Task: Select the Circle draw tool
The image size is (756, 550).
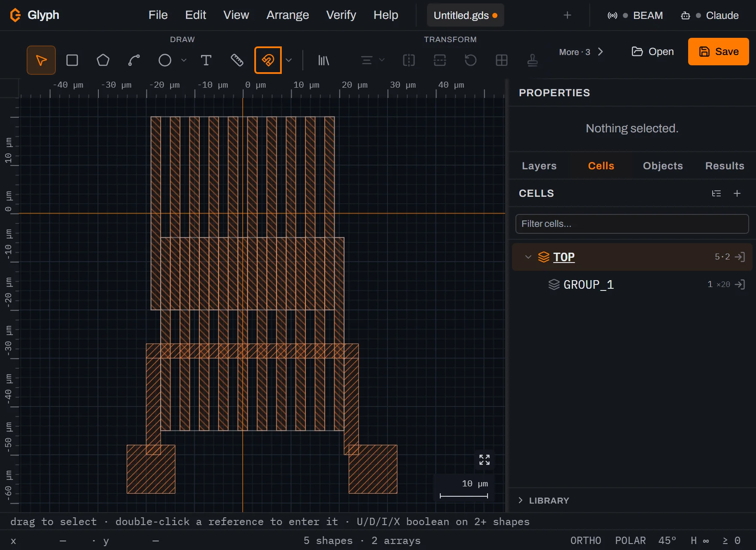Action: click(x=165, y=60)
